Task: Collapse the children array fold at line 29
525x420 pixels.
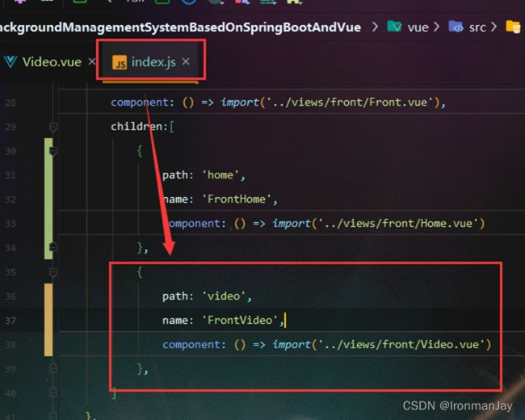Action: pos(52,128)
